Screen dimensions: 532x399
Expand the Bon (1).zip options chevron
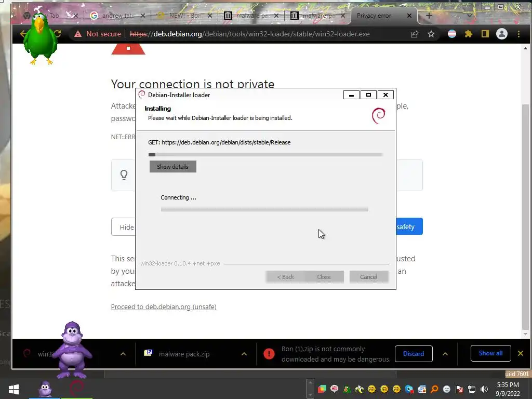[x=445, y=354]
